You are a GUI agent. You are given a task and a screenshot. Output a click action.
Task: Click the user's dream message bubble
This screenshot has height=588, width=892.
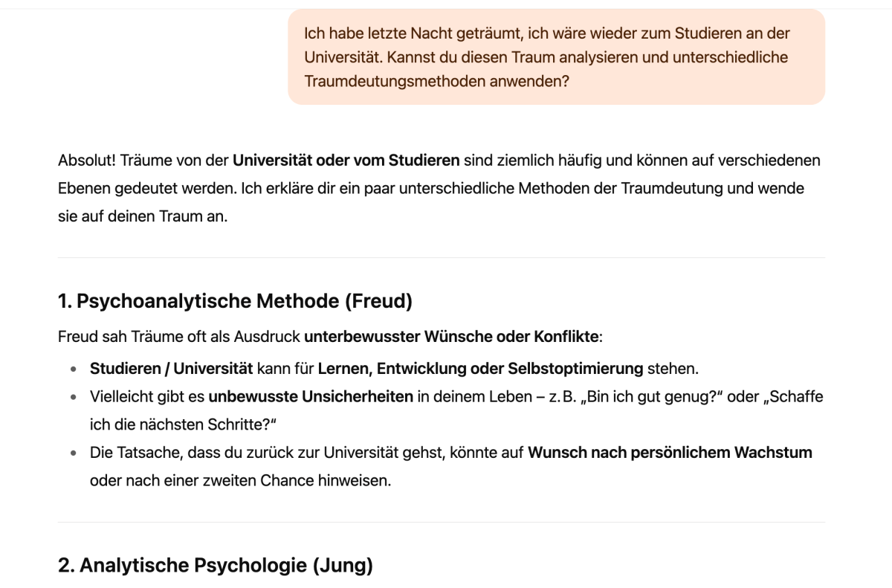[x=556, y=56]
